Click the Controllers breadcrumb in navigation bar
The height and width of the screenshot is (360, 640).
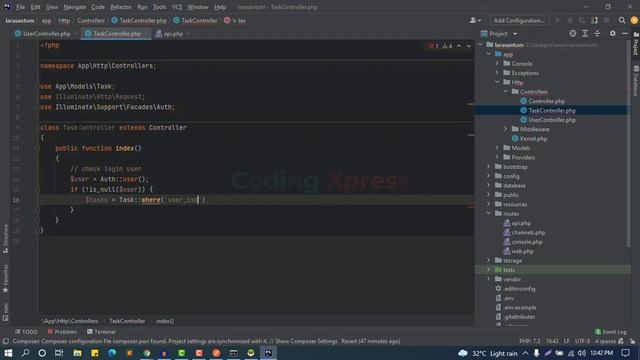point(91,20)
